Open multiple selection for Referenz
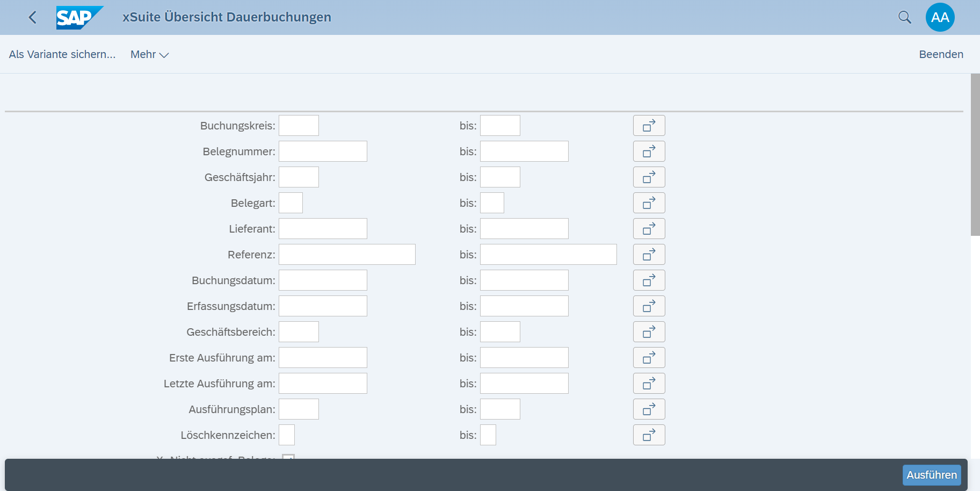The width and height of the screenshot is (980, 491). click(649, 255)
